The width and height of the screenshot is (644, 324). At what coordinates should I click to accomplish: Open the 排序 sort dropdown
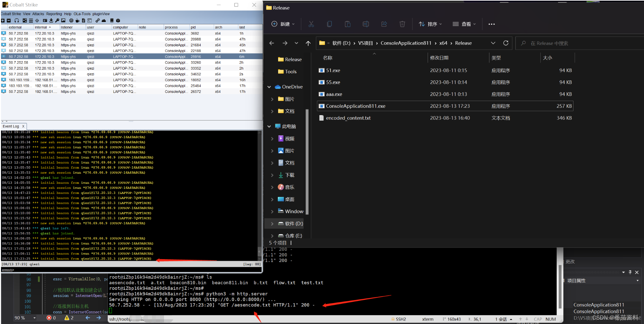click(x=430, y=24)
